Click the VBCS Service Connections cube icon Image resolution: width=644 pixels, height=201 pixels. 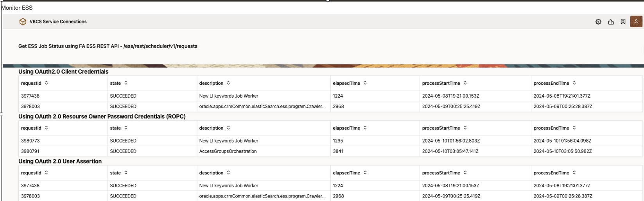(x=23, y=22)
